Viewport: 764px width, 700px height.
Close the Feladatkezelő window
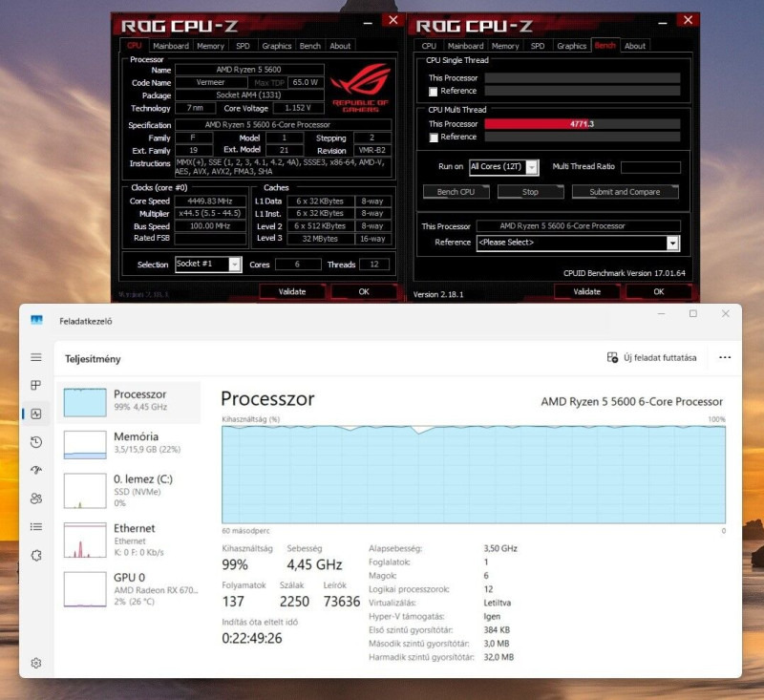pos(726,313)
